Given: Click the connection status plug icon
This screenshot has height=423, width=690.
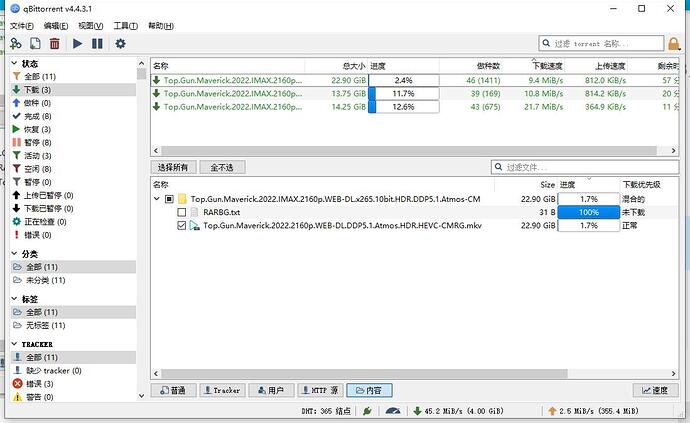Looking at the screenshot, I should click(367, 411).
